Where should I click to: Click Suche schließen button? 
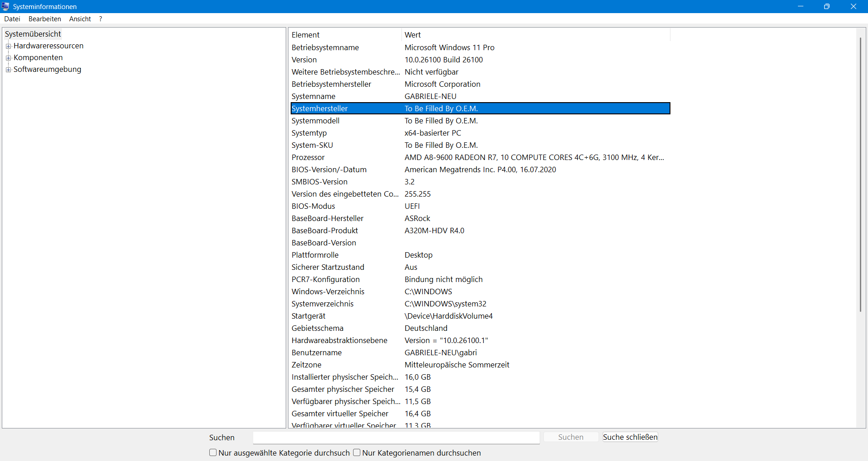(x=630, y=437)
